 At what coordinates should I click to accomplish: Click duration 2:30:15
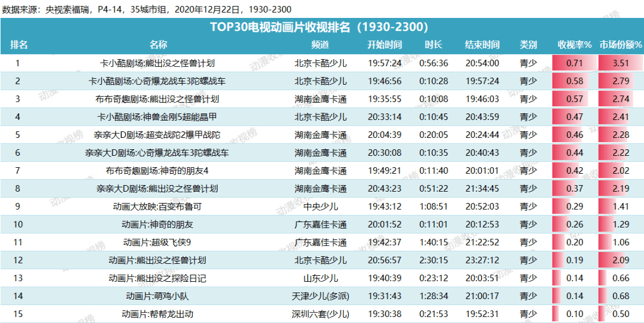(434, 260)
